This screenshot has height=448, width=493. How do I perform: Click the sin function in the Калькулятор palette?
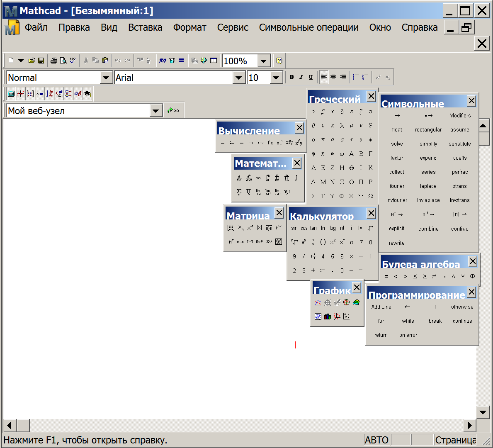tap(294, 228)
